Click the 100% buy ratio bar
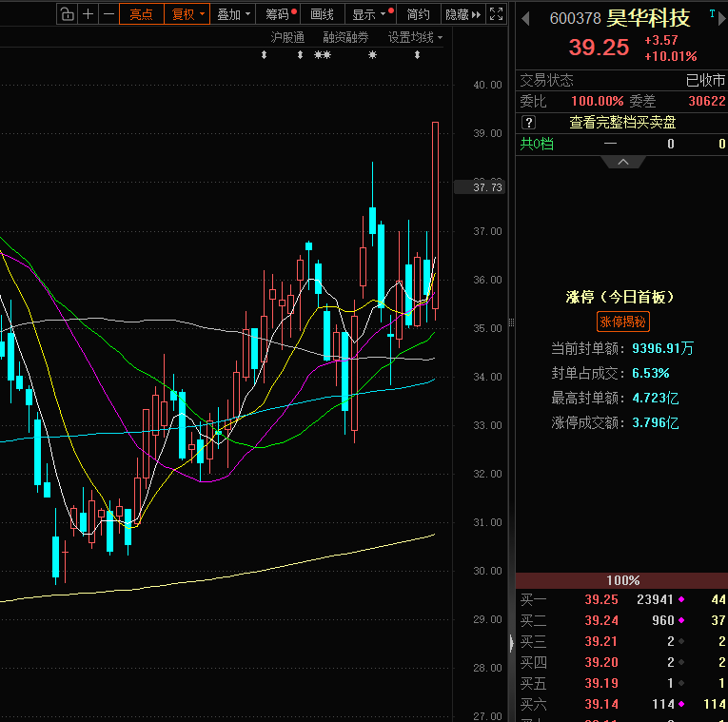Viewport: 728px width, 722px height. 621,580
